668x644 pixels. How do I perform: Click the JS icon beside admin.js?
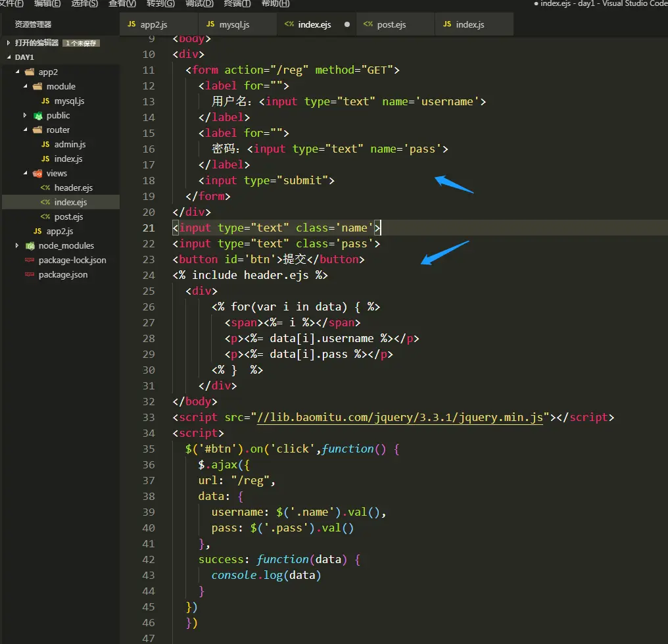[x=45, y=145]
